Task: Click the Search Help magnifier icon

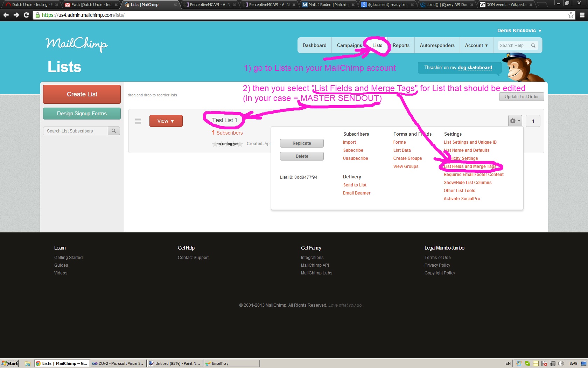Action: coord(533,46)
